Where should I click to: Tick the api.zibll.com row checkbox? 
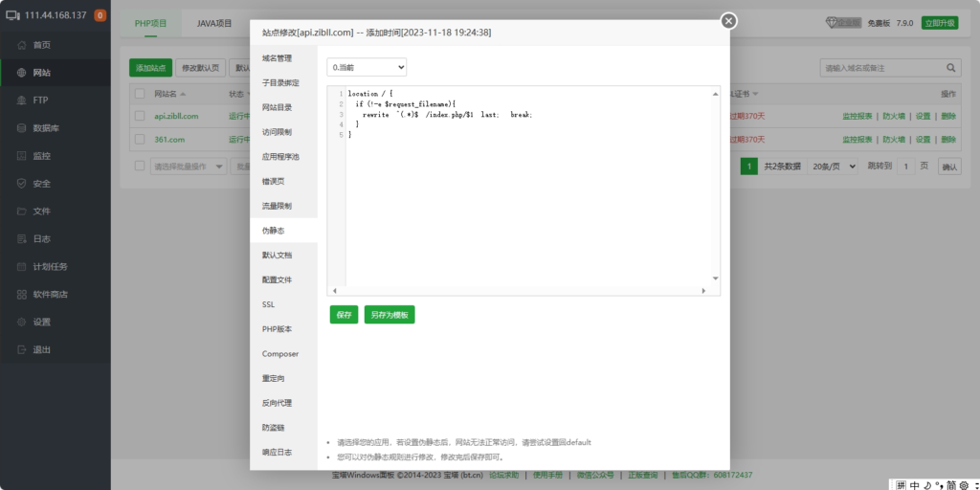coord(140,116)
